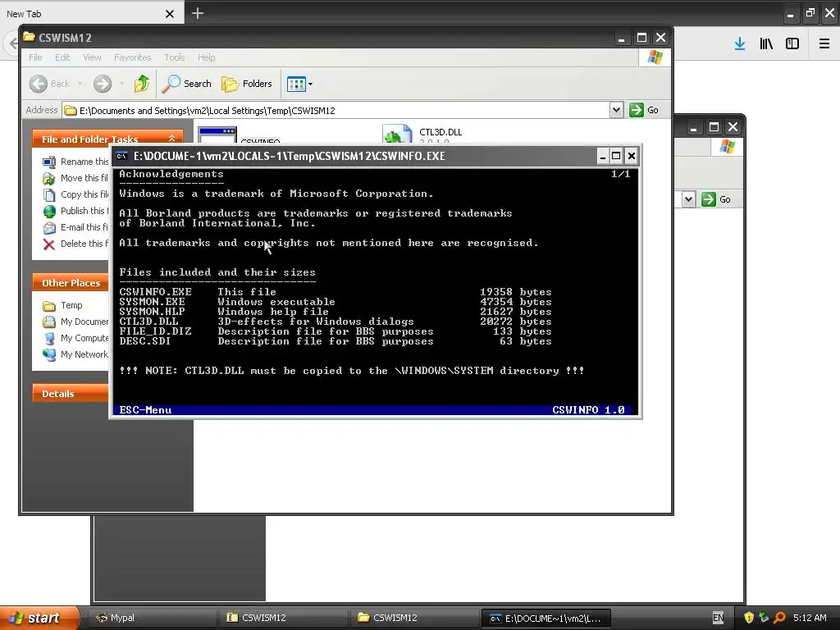Close the New Tab browser tab
The image size is (840, 630).
tap(169, 14)
